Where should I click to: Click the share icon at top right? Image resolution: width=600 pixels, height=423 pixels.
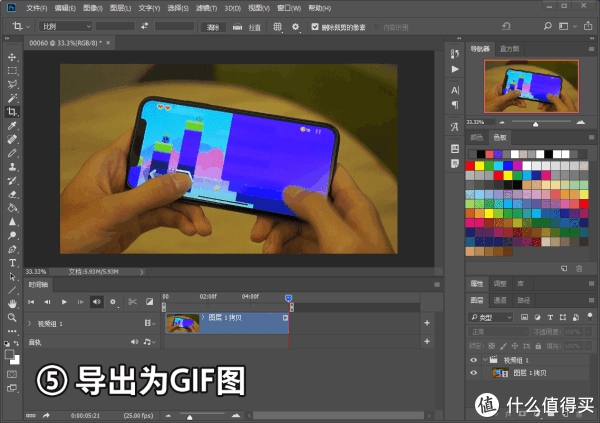point(588,26)
